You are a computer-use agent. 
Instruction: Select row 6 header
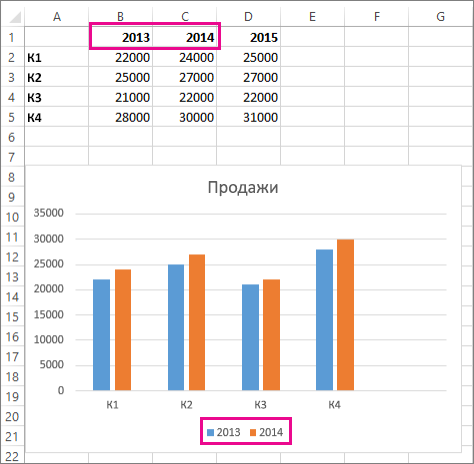12,137
